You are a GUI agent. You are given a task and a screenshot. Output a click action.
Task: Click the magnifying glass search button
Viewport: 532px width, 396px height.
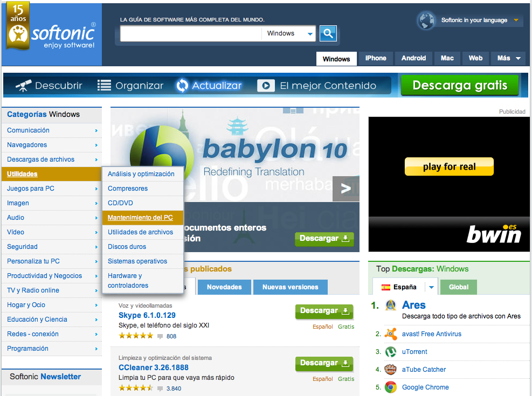pyautogui.click(x=328, y=33)
